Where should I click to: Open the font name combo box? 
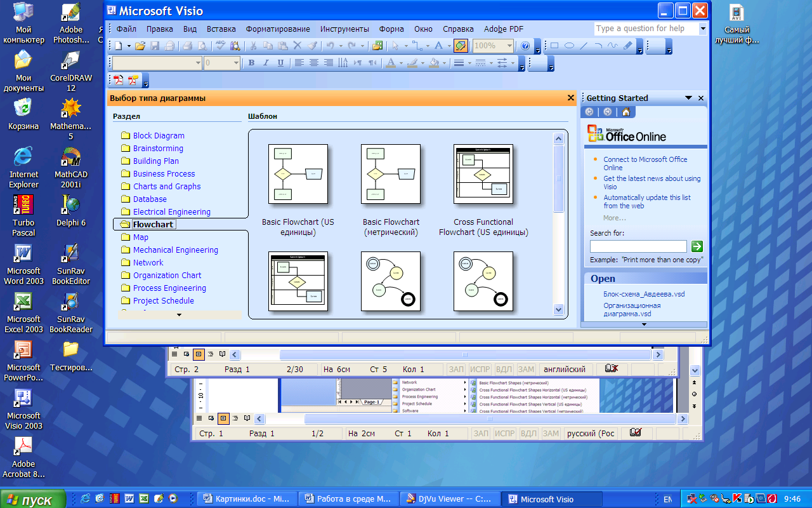point(157,63)
